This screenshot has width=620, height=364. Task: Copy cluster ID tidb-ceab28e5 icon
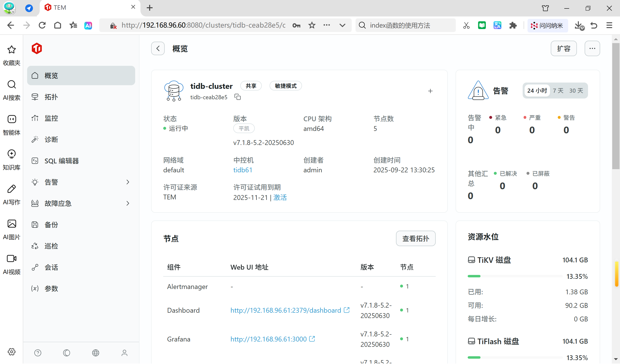(238, 97)
